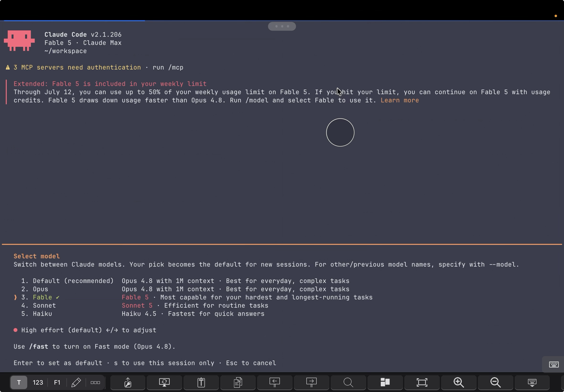The width and height of the screenshot is (564, 392).
Task: Click the zoom in magnifier icon
Action: (x=459, y=382)
